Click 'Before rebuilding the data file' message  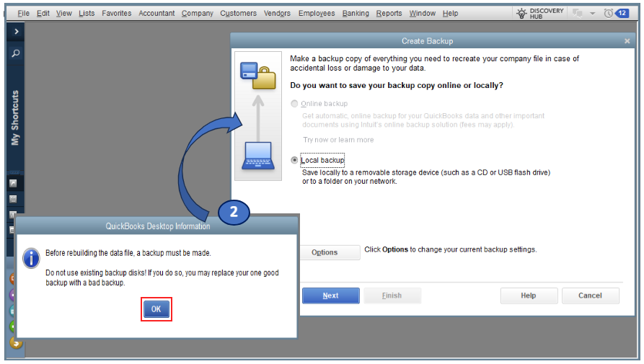[x=128, y=253]
